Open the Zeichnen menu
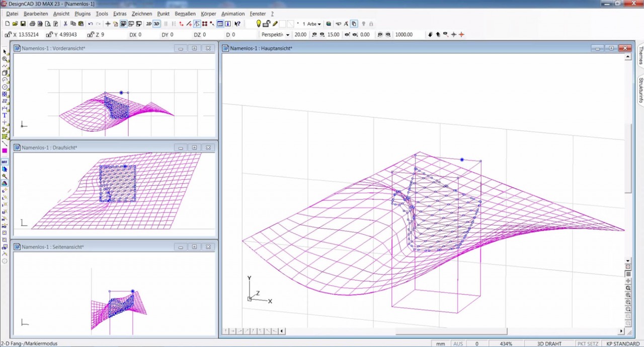Viewport: 644px width, 347px height. point(142,14)
